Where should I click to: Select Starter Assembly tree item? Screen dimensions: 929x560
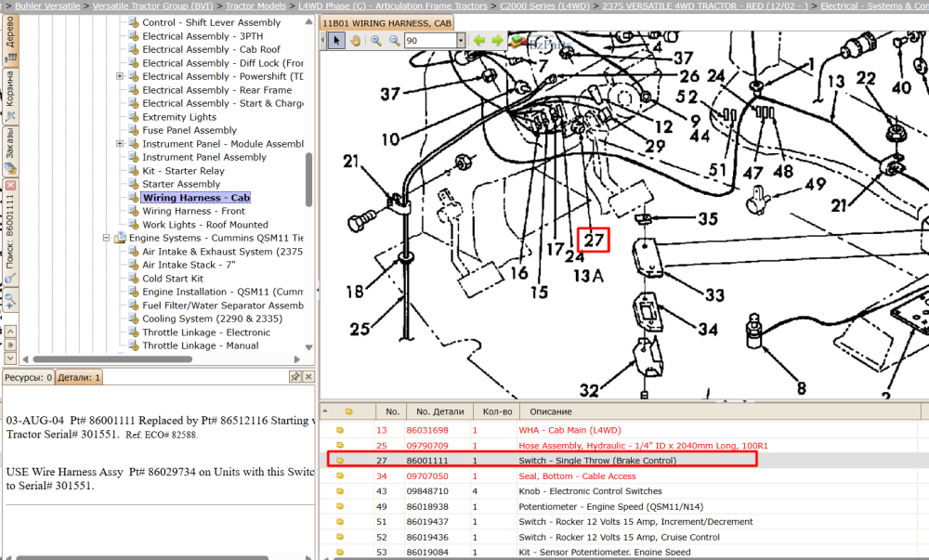tap(181, 184)
